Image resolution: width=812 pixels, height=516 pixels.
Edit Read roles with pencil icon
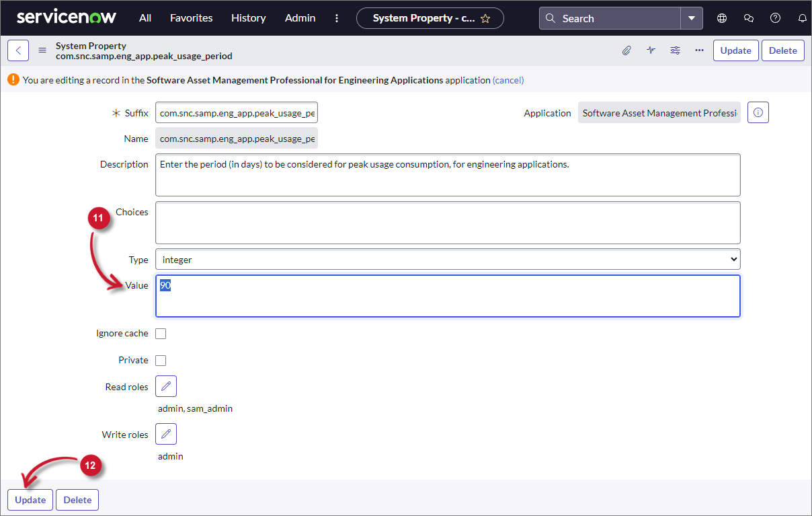tap(166, 386)
